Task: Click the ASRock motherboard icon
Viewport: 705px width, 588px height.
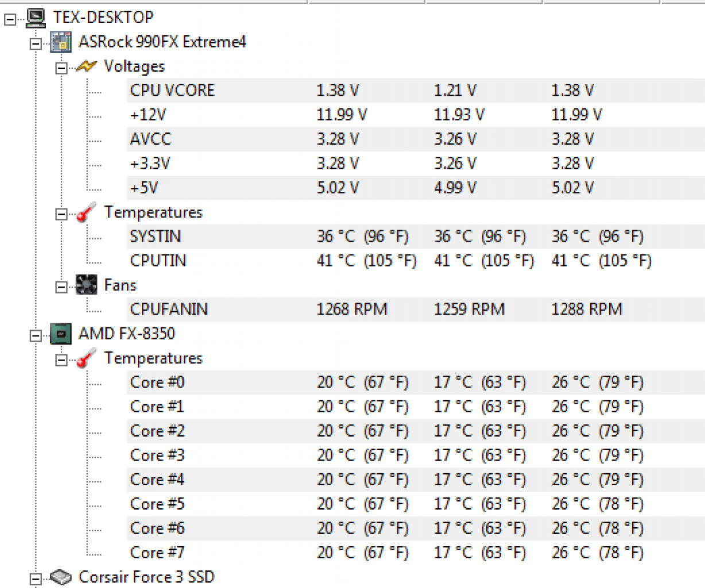Action: tap(61, 42)
